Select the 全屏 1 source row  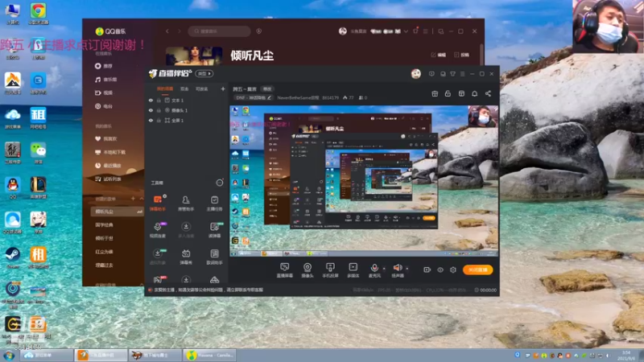point(187,121)
